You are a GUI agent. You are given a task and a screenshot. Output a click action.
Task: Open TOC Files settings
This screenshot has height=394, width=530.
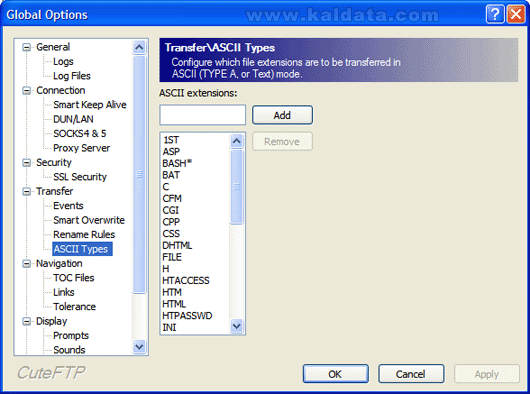pos(73,278)
